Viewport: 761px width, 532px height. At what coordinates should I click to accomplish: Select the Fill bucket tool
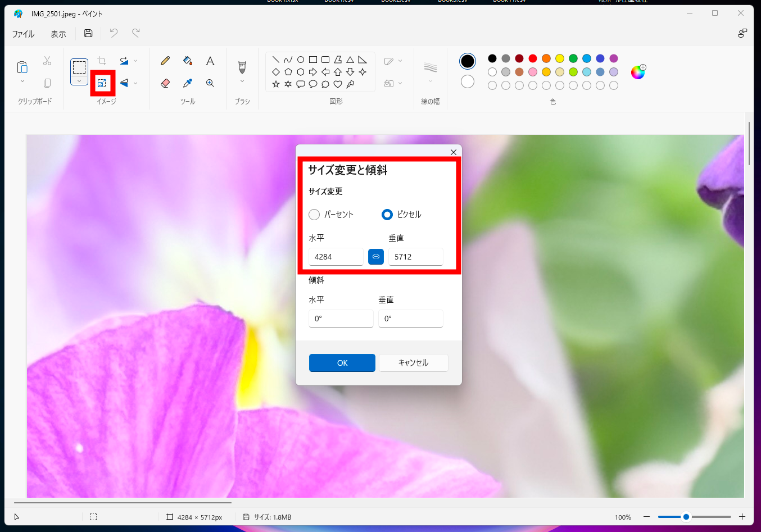click(188, 61)
